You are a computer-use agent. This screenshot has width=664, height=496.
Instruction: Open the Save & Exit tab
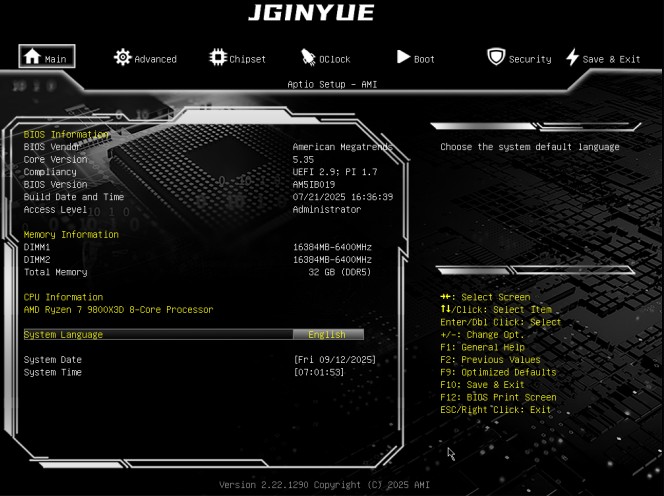(611, 59)
